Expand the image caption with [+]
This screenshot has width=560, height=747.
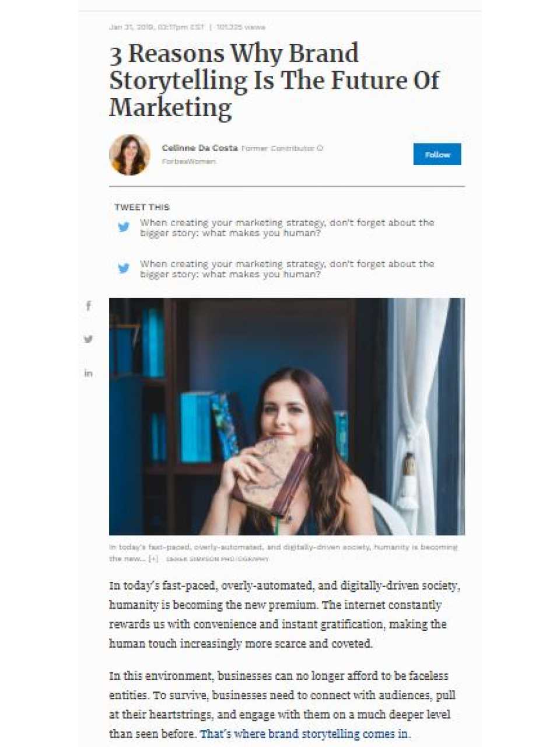(153, 558)
